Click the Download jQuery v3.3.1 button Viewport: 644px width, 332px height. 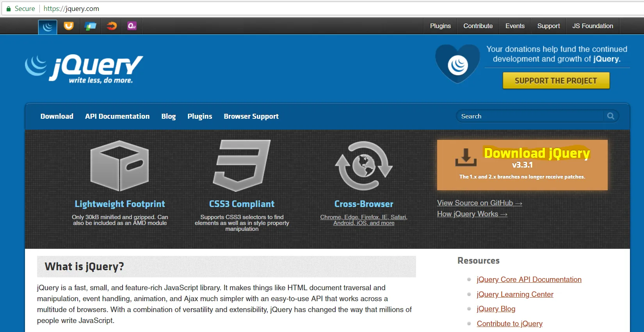coord(522,165)
